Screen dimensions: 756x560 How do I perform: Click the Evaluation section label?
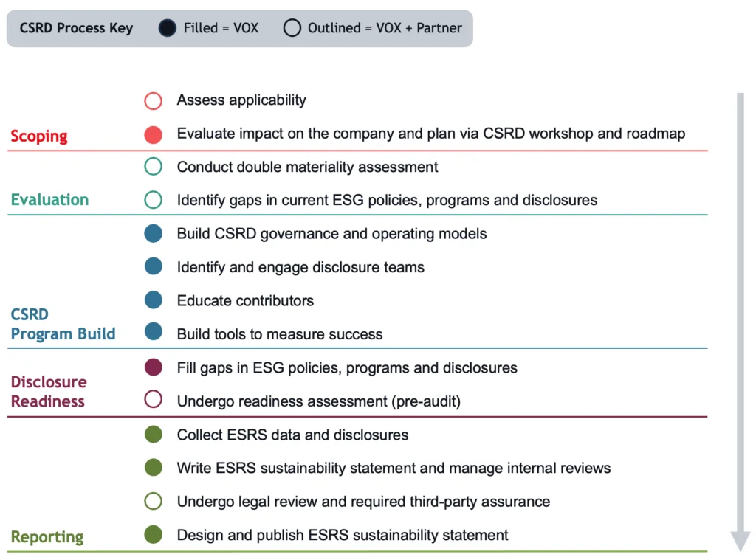(49, 199)
